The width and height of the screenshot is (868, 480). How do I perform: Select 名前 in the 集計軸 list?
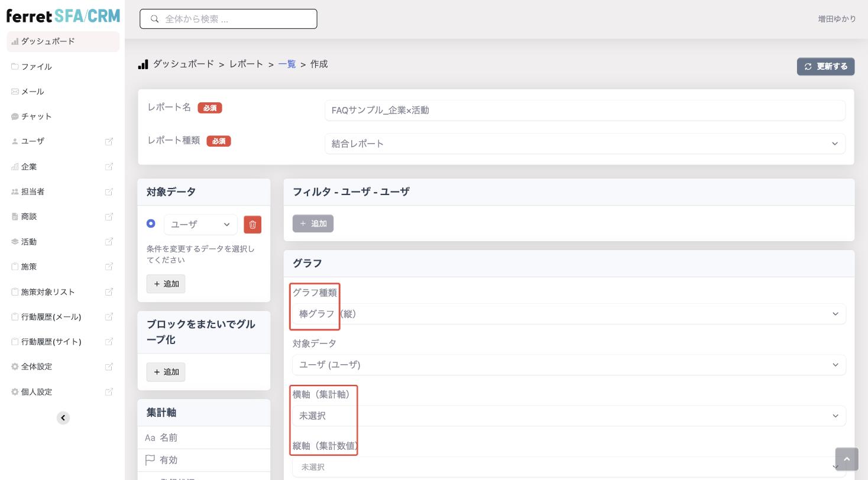tap(204, 437)
